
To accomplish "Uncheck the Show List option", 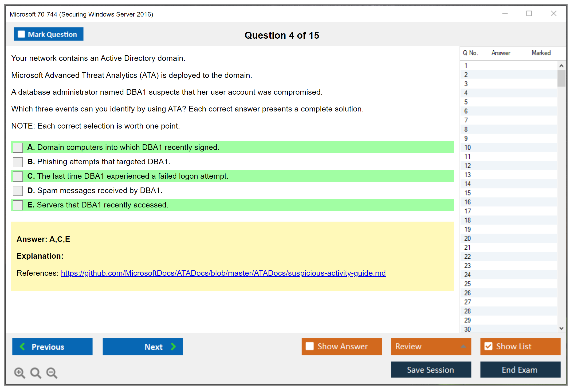I will (488, 346).
